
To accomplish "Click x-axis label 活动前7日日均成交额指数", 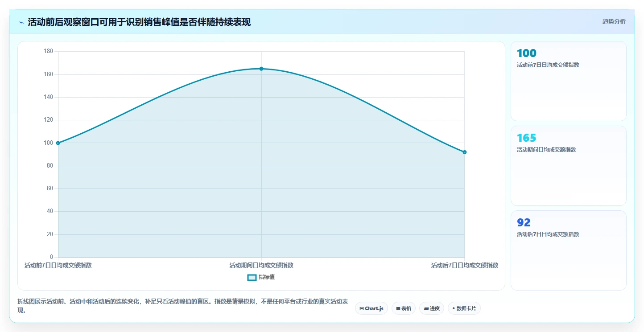I will [58, 265].
